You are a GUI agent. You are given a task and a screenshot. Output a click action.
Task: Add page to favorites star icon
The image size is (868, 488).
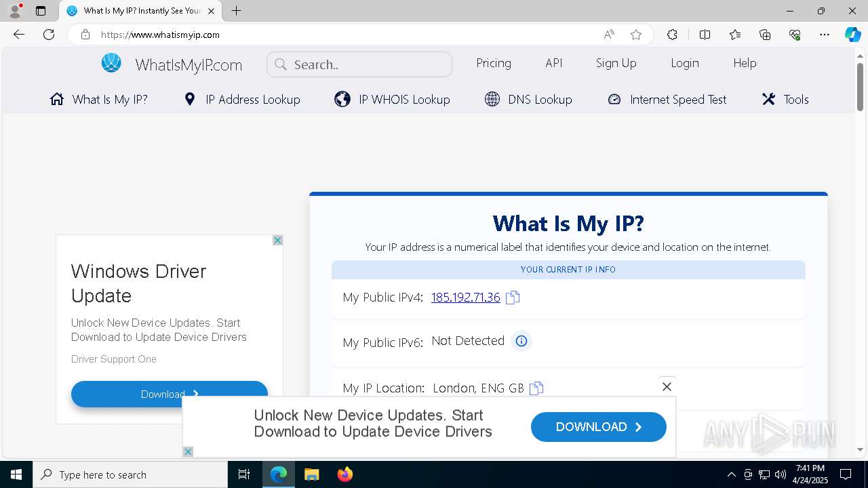(x=636, y=35)
